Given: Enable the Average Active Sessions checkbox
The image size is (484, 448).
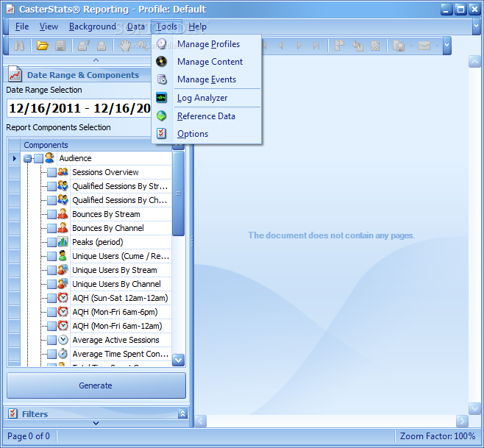Looking at the screenshot, I should point(51,340).
